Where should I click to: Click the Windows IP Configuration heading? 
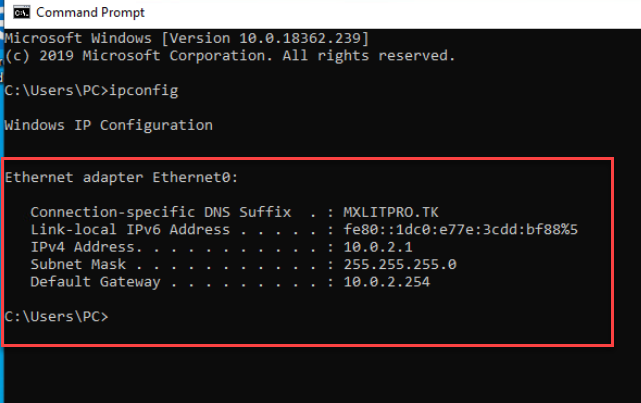coord(108,126)
